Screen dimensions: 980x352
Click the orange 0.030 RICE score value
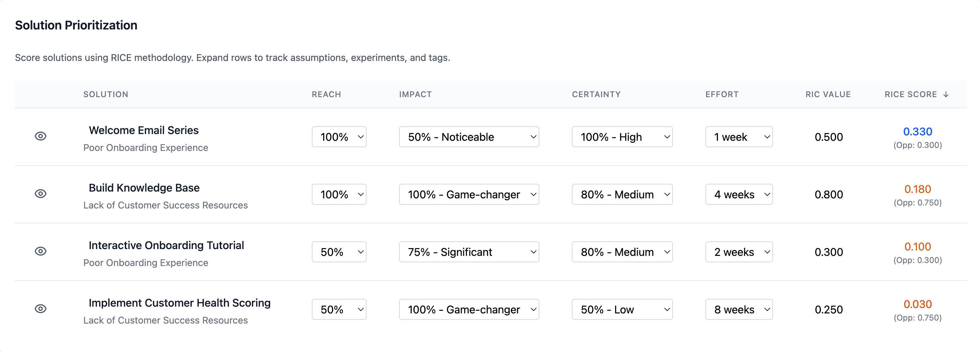tap(918, 304)
